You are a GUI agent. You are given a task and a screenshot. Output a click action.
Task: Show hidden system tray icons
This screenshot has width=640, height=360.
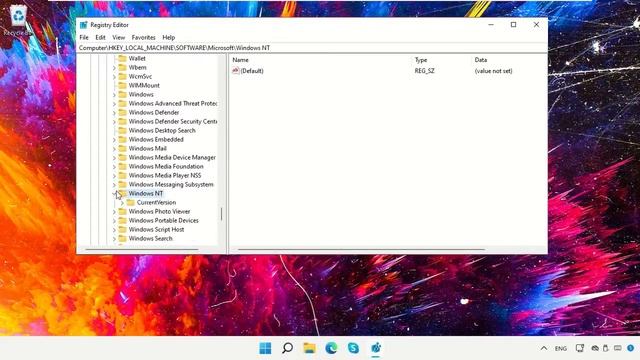544,348
